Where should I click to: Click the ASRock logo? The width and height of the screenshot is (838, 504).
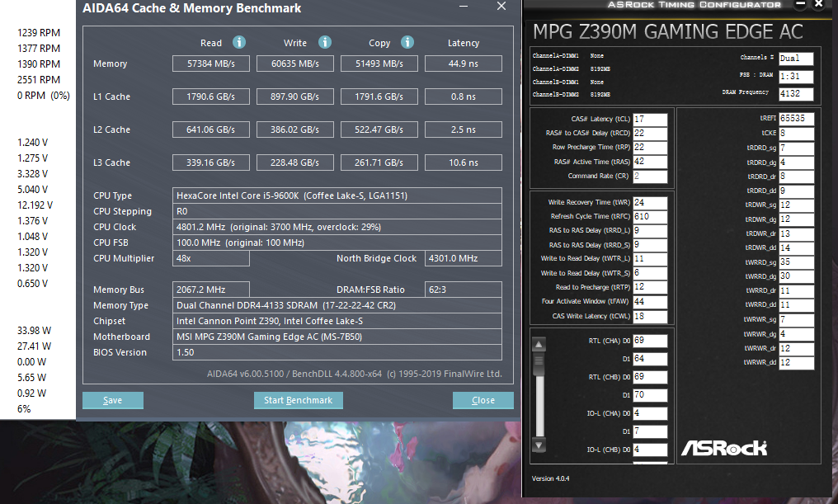[x=723, y=448]
